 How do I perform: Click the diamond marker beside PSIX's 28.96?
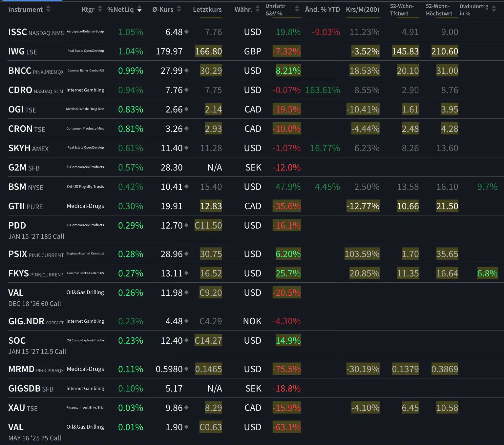coord(186,254)
